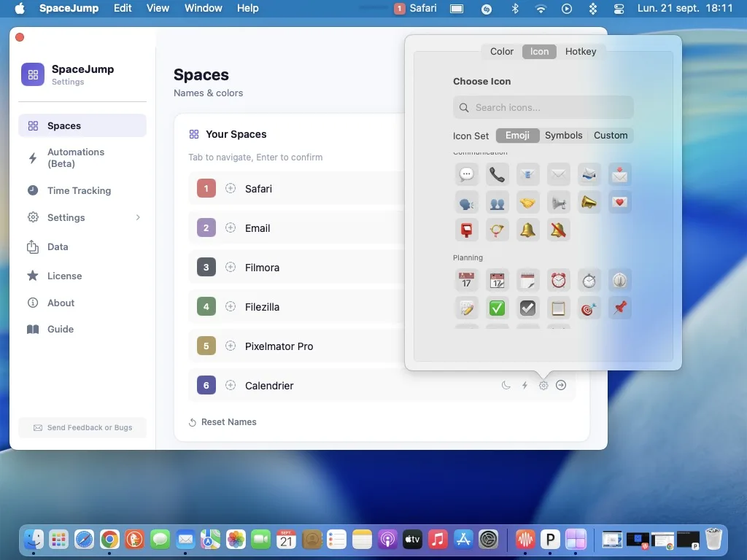Open the Window menu in menu bar
747x560 pixels.
click(203, 8)
